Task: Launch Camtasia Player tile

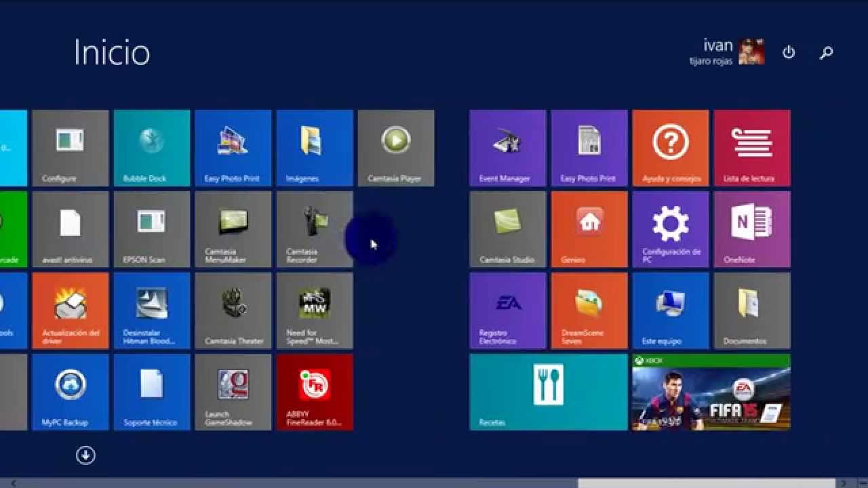Action: (396, 148)
